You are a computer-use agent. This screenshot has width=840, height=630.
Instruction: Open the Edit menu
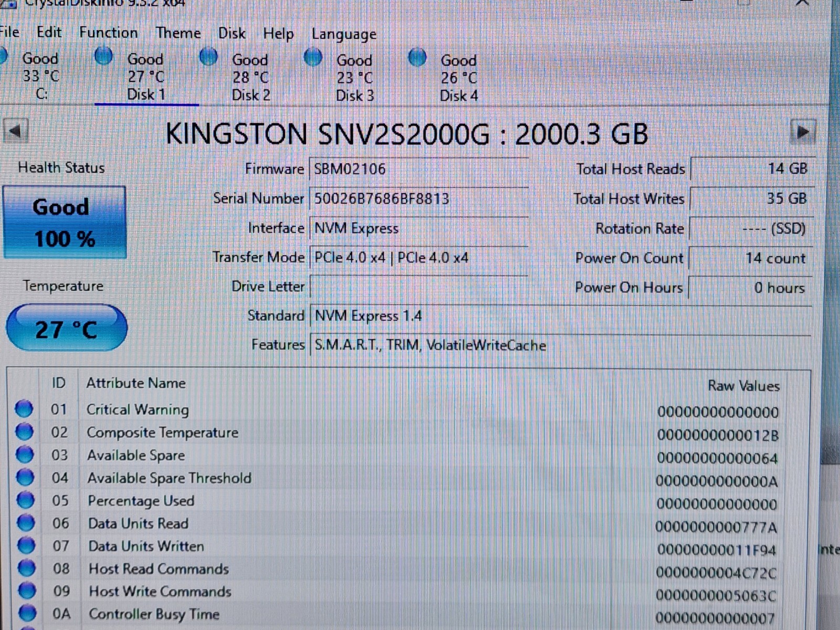coord(49,32)
